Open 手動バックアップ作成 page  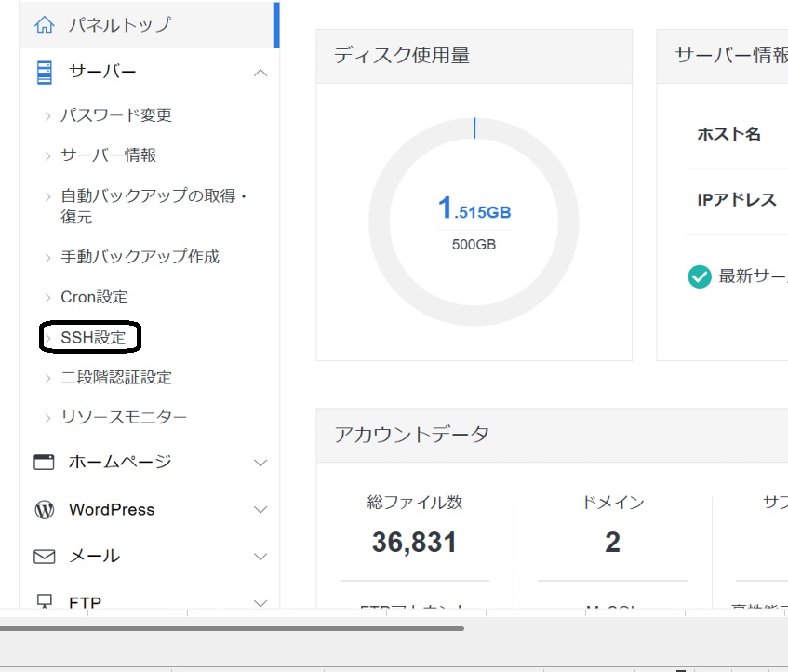(x=140, y=257)
